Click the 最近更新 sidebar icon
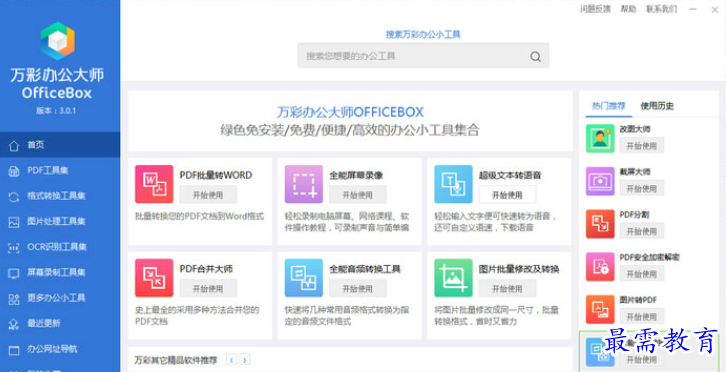 point(14,323)
